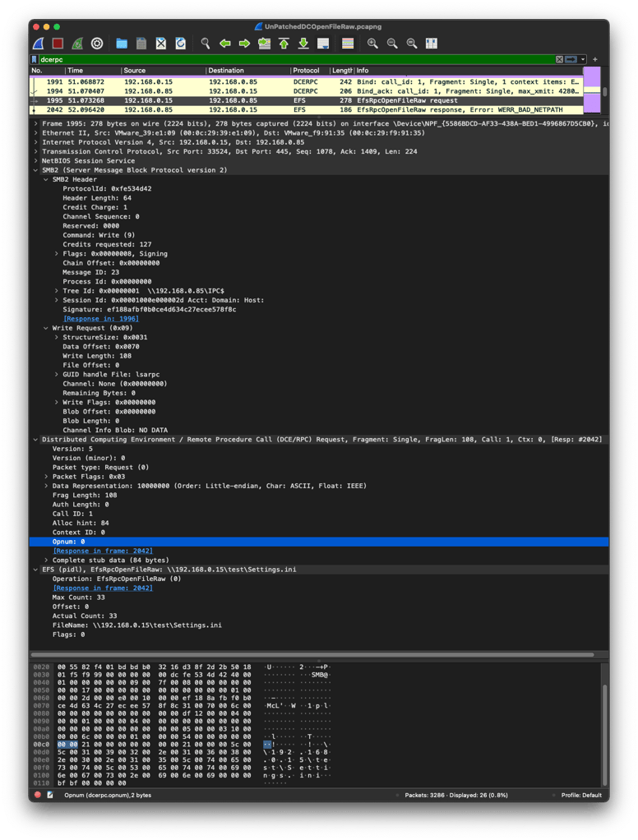Open capture file properties icon in status bar
Viewport: 638px width, 840px height.
[x=51, y=795]
